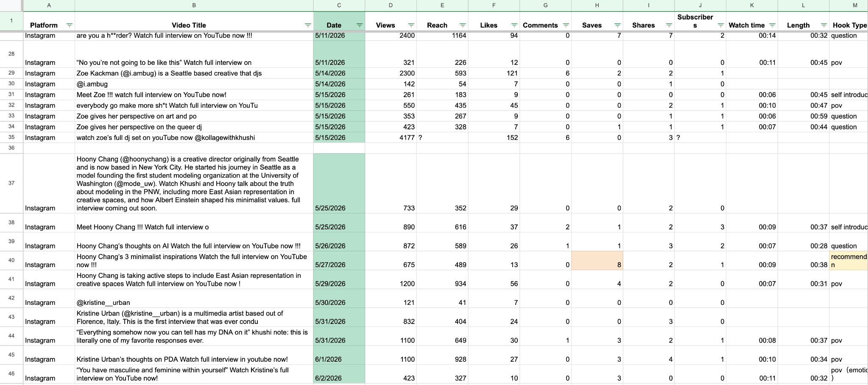The height and width of the screenshot is (385, 868).
Task: Select row 40 header
Action: coord(11,260)
